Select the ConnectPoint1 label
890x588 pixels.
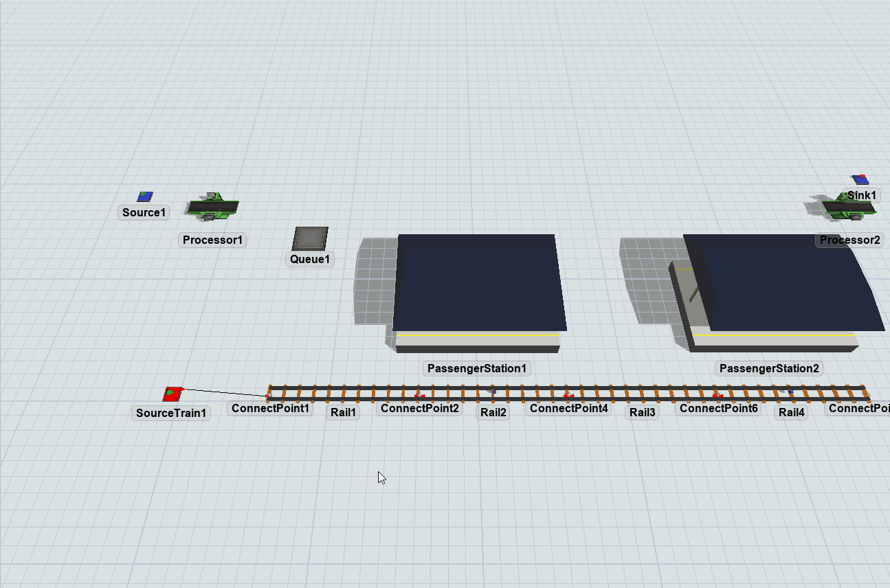(271, 409)
